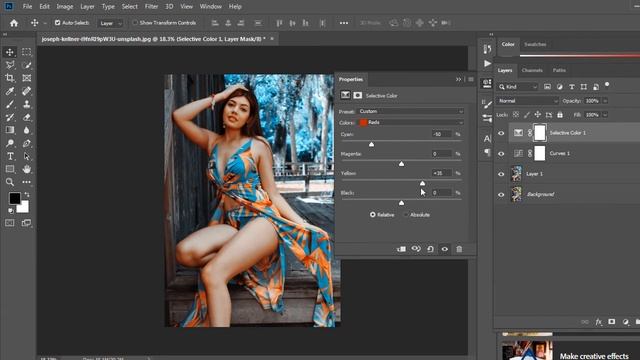This screenshot has width=640, height=360.
Task: Open the Opacity value dropdown arrow
Action: point(605,101)
